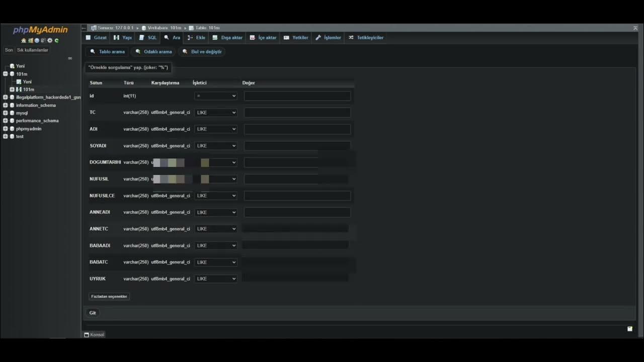This screenshot has height=362, width=644.
Task: Click new database icon beside top Yeni
Action: coord(12,66)
